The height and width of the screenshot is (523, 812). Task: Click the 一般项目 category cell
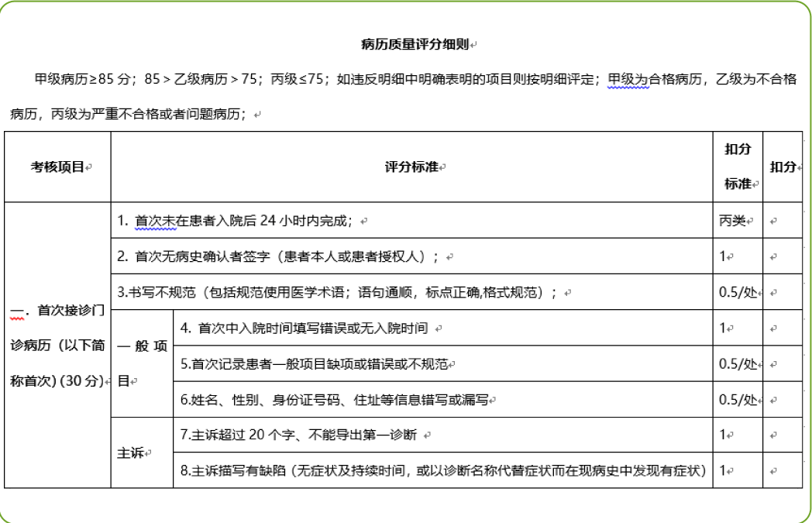pyautogui.click(x=142, y=363)
